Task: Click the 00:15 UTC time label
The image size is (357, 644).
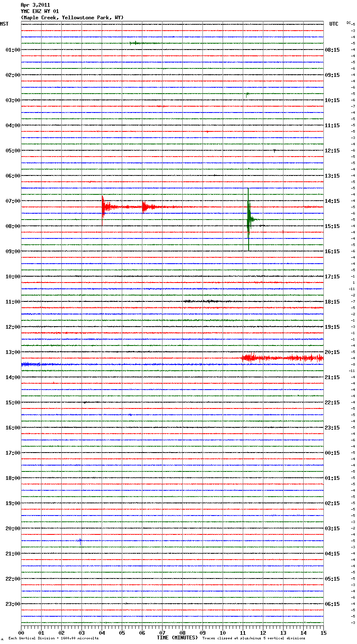Action: point(332,453)
